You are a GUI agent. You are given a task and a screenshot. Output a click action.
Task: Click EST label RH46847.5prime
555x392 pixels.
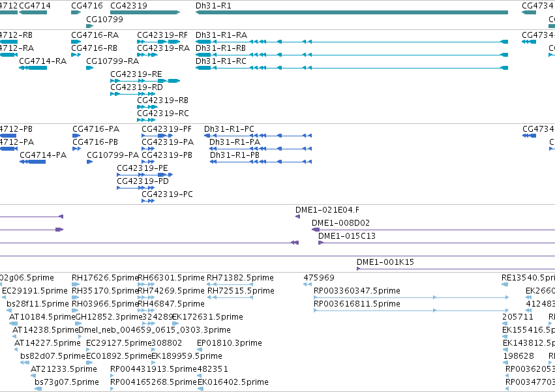pyautogui.click(x=171, y=304)
